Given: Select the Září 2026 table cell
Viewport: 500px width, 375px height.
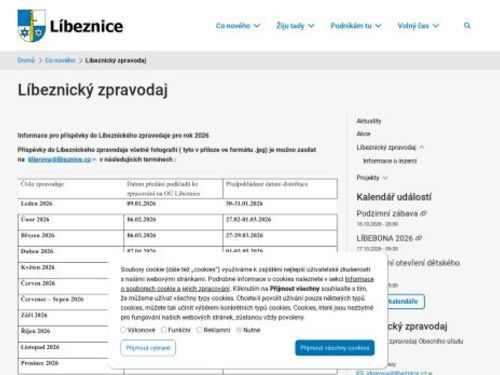Looking at the screenshot, I should tap(63, 318).
